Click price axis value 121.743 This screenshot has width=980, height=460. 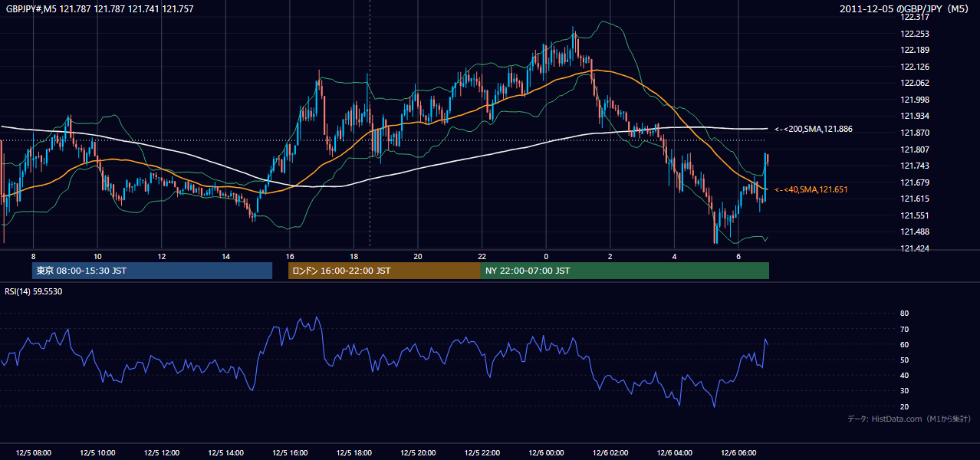click(x=915, y=166)
